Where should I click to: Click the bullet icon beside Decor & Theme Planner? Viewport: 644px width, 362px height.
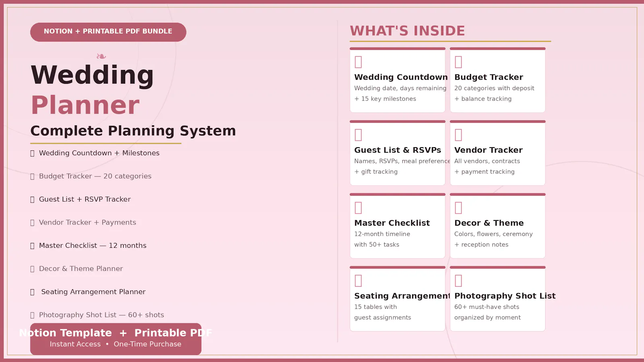pyautogui.click(x=32, y=269)
